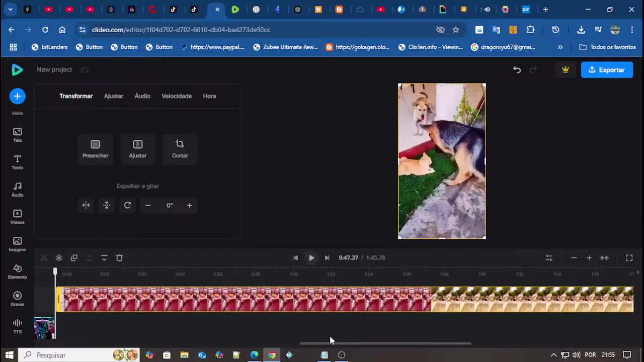Show hidden system tray icons
The width and height of the screenshot is (644, 362).
[553, 355]
